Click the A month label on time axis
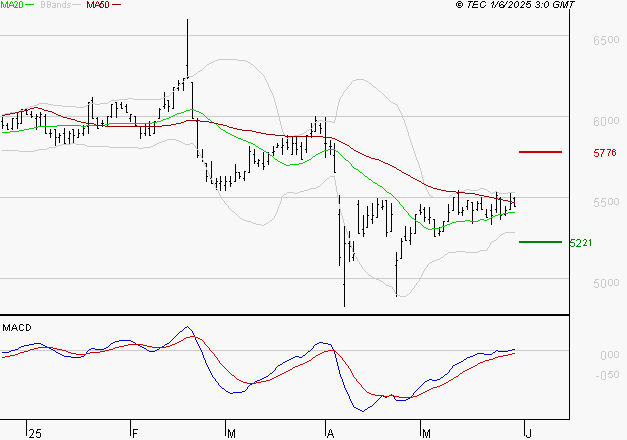This screenshot has height=440, width=627. point(330,434)
